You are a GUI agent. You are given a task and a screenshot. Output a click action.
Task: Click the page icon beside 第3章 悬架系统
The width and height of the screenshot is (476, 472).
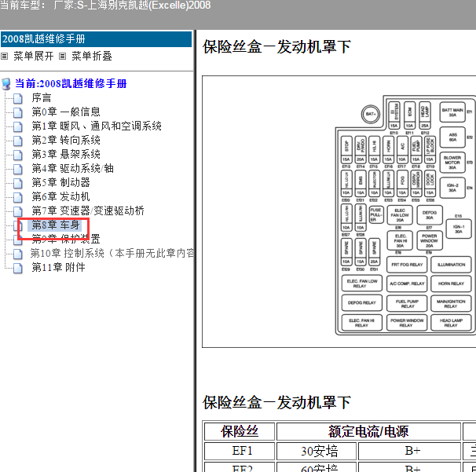coord(17,155)
